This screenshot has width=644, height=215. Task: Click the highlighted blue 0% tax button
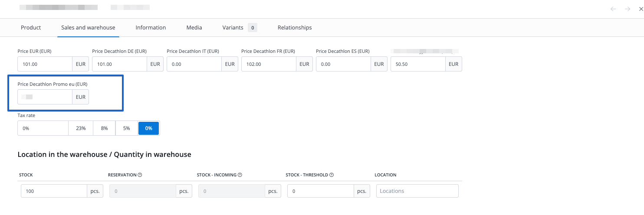click(x=148, y=128)
